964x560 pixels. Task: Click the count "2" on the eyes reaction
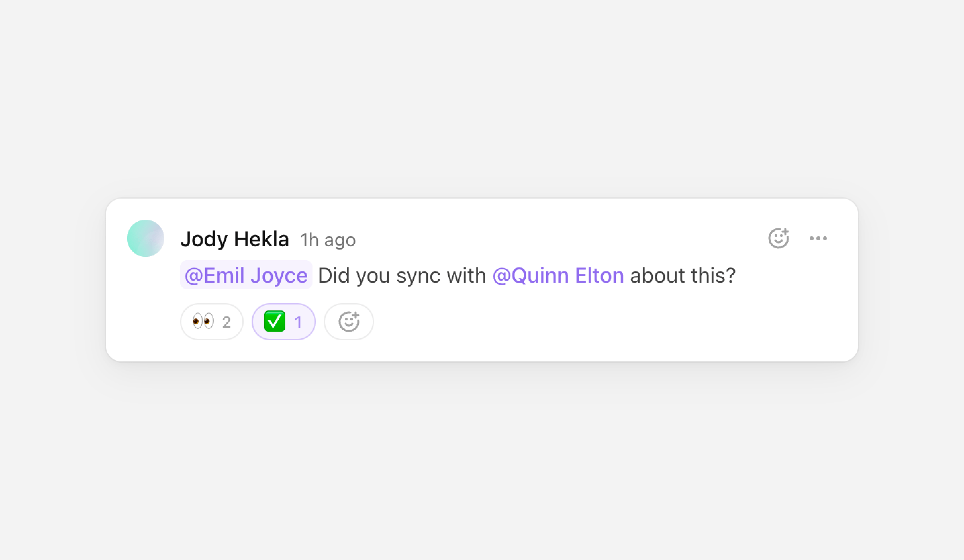tap(226, 322)
